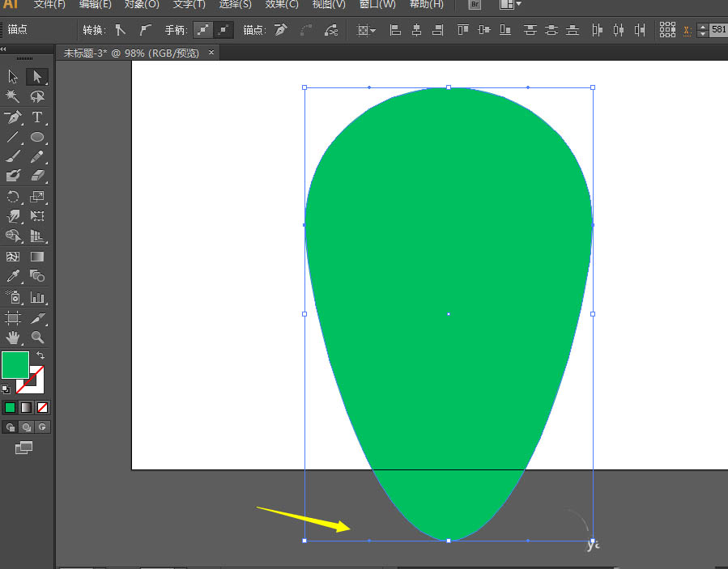Open the 效果(C) menu
This screenshot has height=569, width=728.
[282, 5]
